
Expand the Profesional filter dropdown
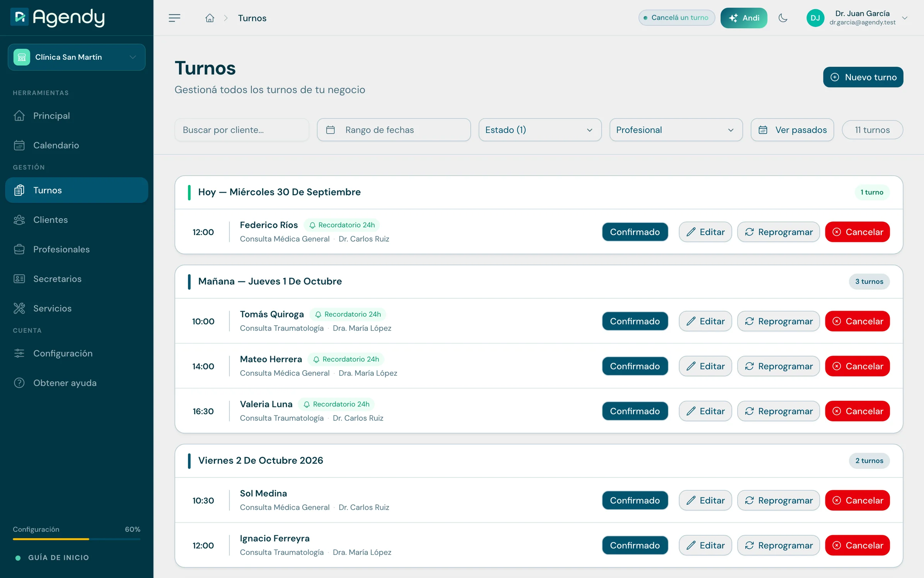(x=676, y=130)
